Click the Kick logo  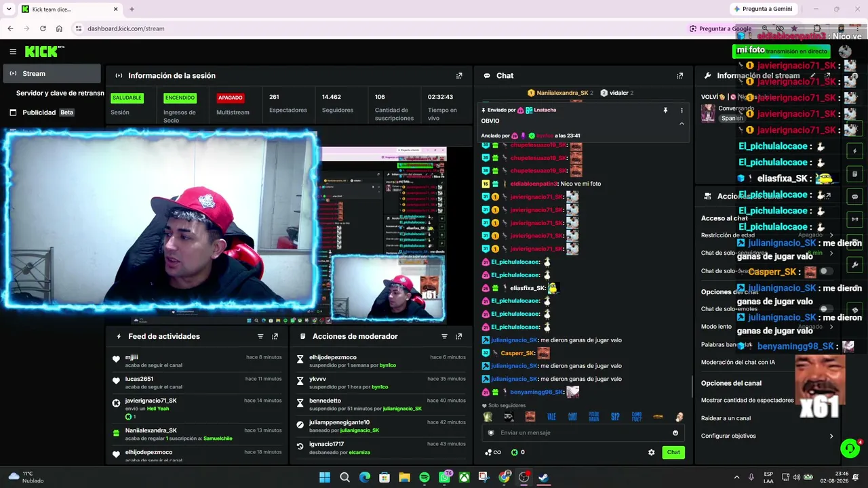tap(44, 52)
